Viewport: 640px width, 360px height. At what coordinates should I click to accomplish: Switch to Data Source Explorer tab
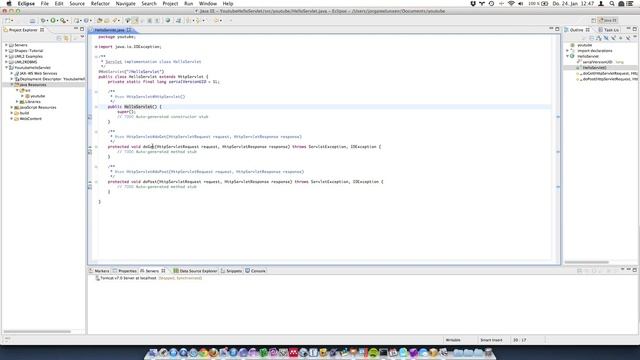[x=195, y=271]
